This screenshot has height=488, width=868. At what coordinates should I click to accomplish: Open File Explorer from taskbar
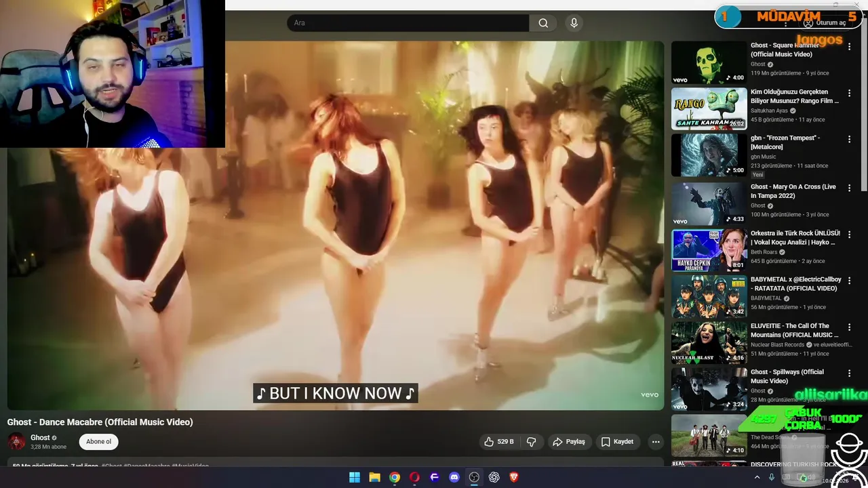(374, 477)
